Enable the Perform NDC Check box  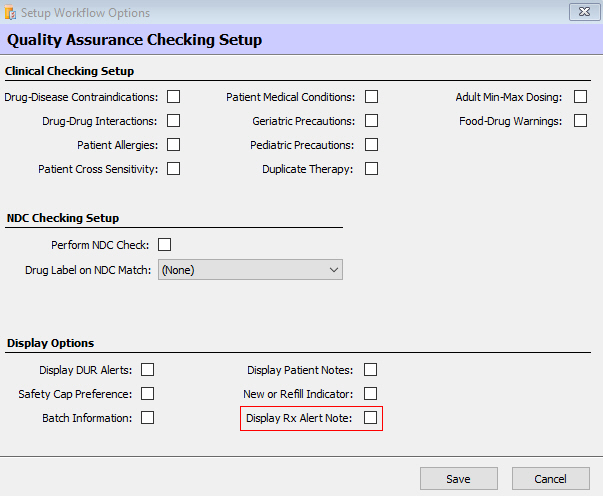(165, 245)
